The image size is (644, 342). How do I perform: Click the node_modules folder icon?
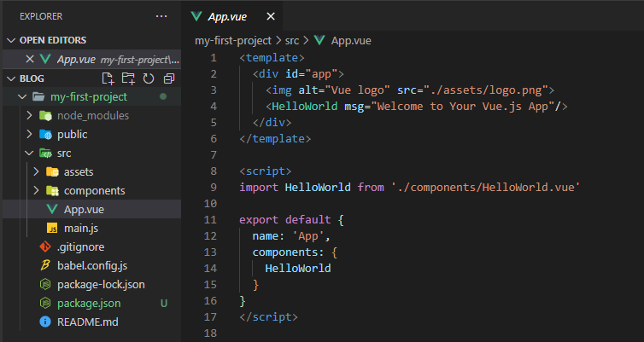pyautogui.click(x=45, y=116)
